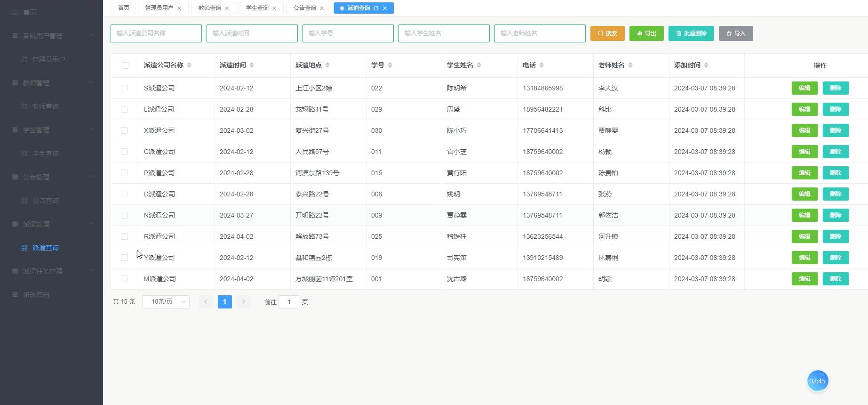Switch to the 公告查询 tab
Image resolution: width=868 pixels, height=405 pixels.
(304, 8)
